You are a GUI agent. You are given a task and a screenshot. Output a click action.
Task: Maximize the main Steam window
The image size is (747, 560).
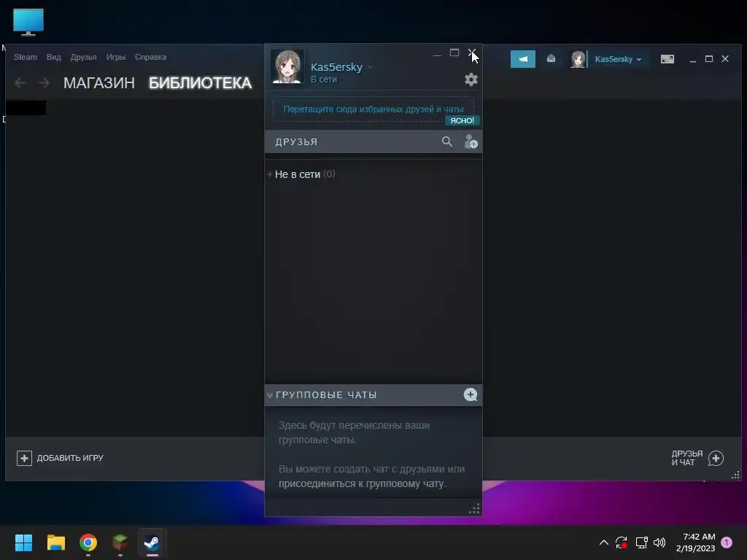[x=709, y=58]
